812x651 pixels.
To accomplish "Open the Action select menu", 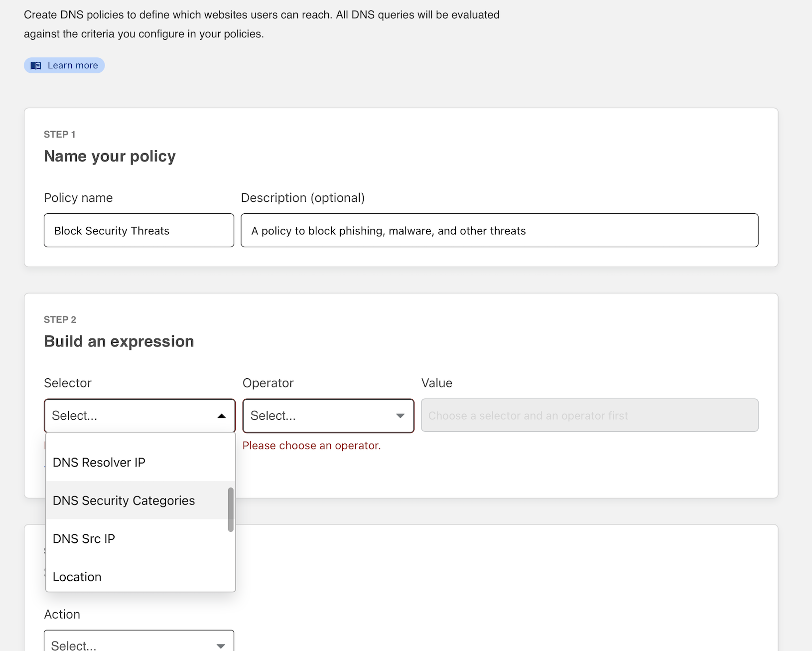I will click(138, 645).
